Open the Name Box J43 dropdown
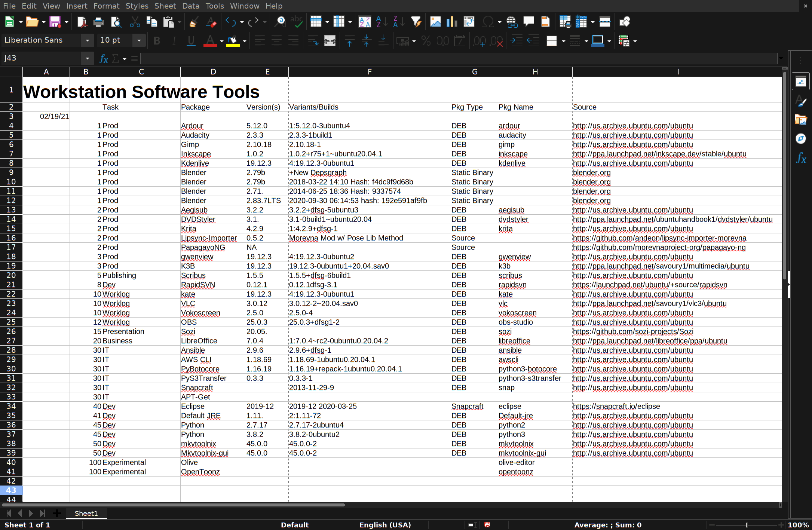Screen dimensions: 812x530 pyautogui.click(x=87, y=58)
